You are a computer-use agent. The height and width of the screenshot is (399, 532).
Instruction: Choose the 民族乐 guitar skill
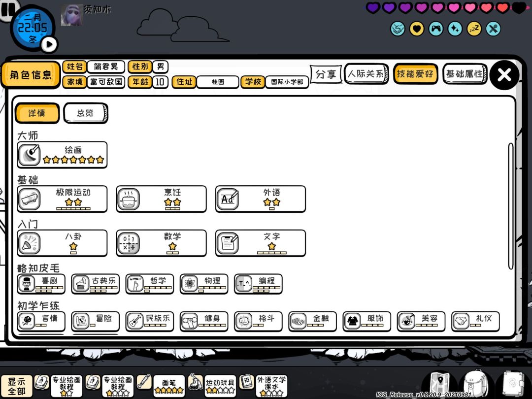(150, 321)
